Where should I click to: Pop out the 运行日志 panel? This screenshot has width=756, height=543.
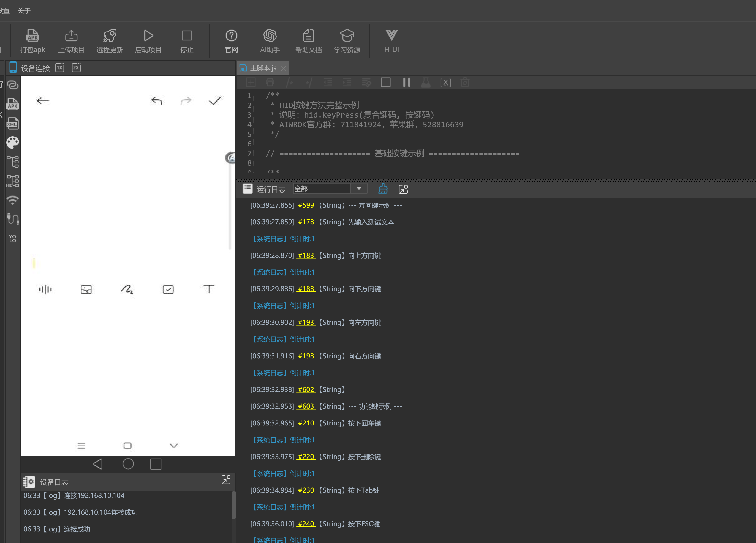[x=403, y=189]
